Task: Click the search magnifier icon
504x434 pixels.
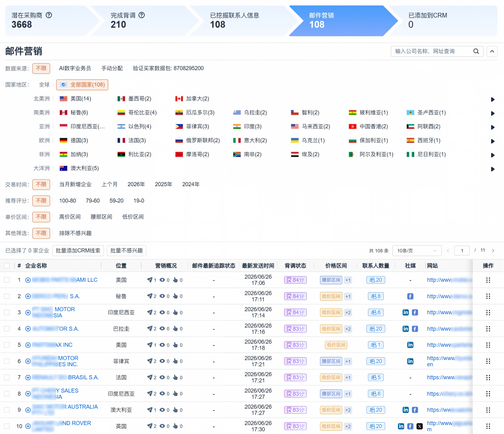Action: [476, 51]
